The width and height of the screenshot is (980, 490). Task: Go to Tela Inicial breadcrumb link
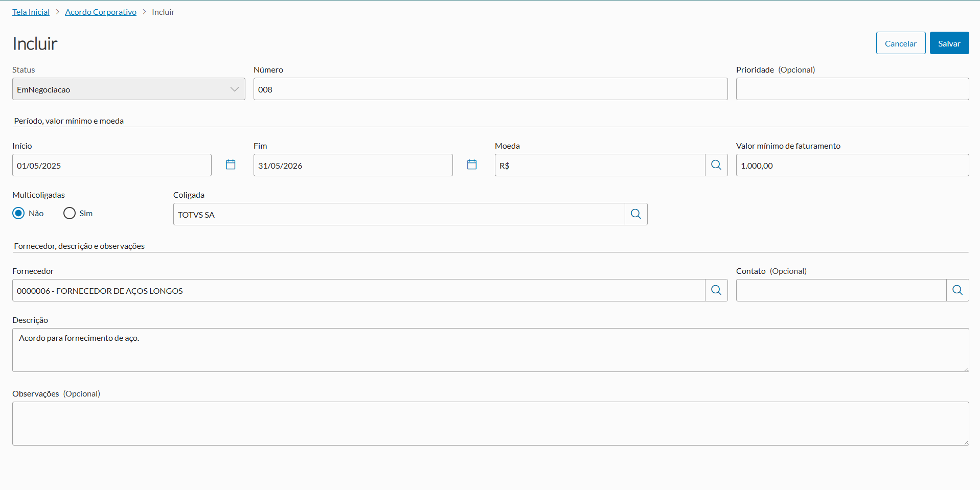coord(31,12)
